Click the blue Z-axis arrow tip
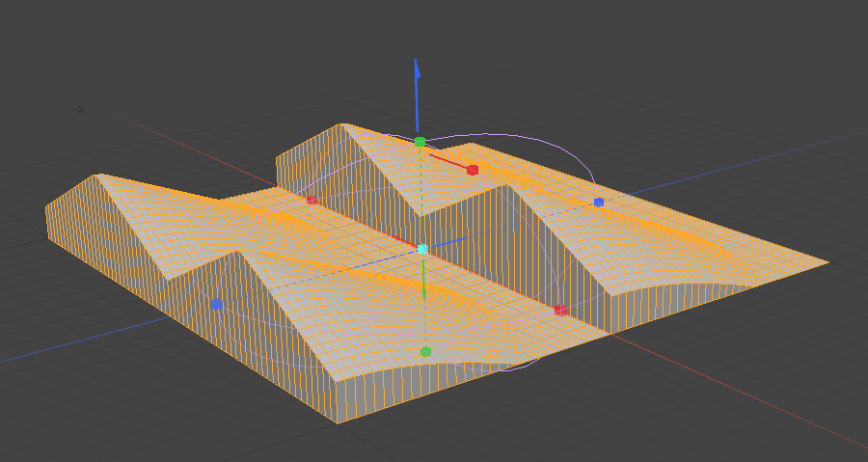Screen dimensions: 868x462 (x=417, y=68)
